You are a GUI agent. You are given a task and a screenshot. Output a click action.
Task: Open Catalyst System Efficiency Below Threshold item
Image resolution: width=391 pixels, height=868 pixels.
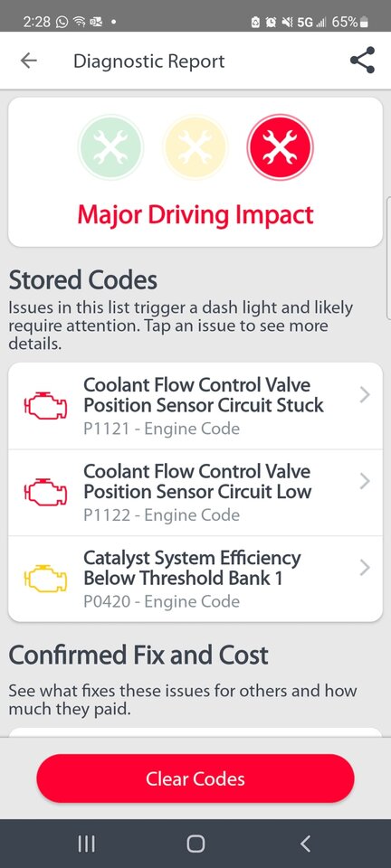pos(195,579)
